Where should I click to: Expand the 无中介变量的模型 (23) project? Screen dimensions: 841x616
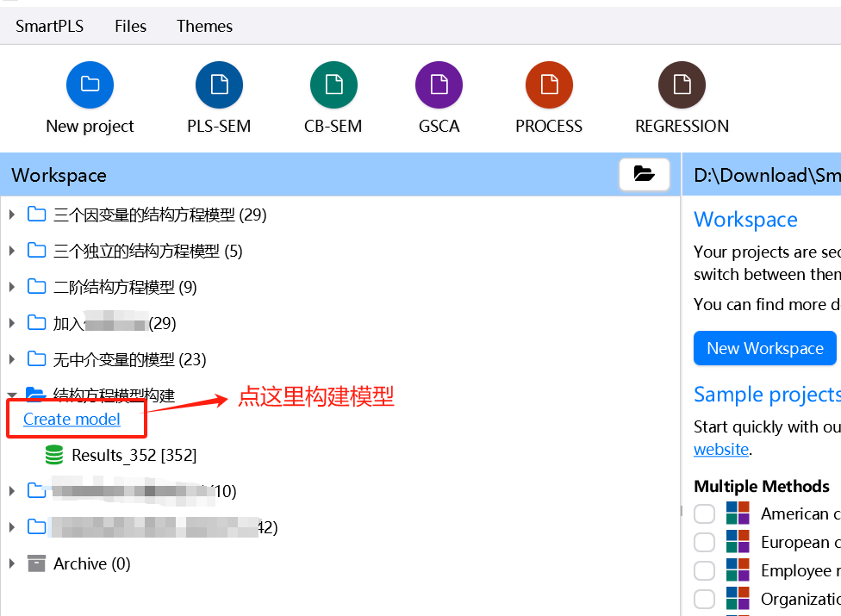click(x=12, y=358)
